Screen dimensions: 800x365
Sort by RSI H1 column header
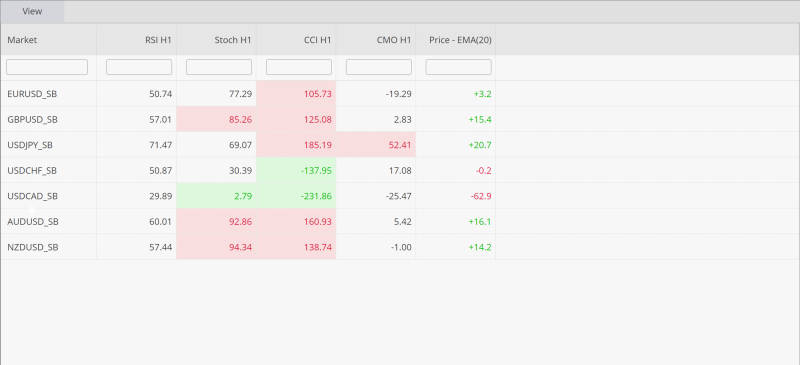coord(137,40)
